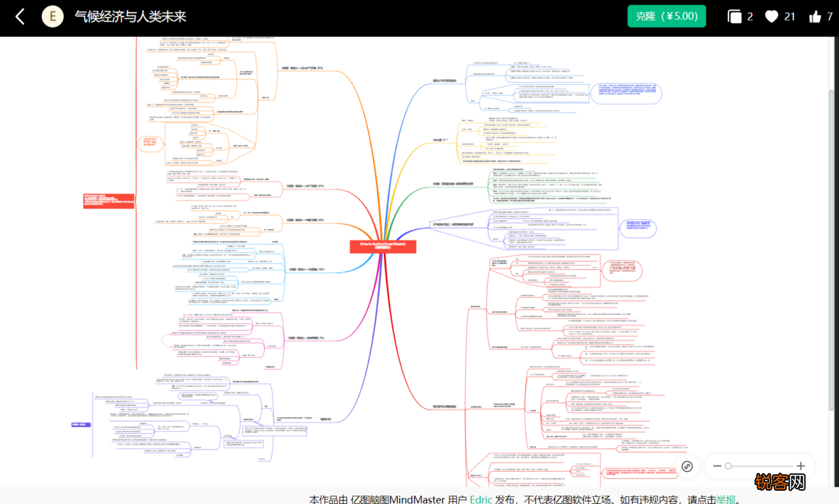Select the purple-filled node at bottom left
839x504 pixels.
tap(80, 425)
